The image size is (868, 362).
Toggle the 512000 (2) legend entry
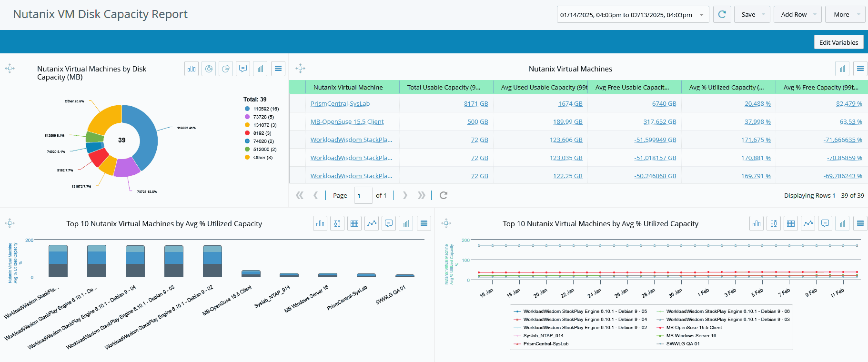point(261,149)
